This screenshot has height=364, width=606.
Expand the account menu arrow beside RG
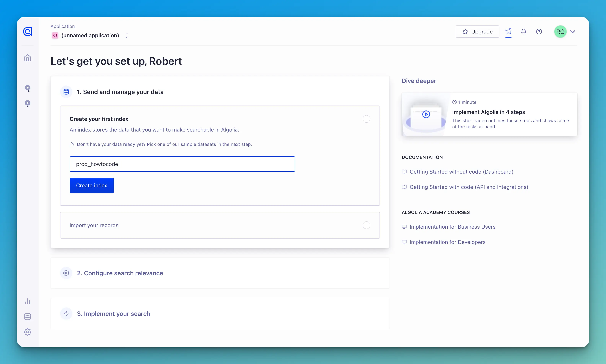573,31
